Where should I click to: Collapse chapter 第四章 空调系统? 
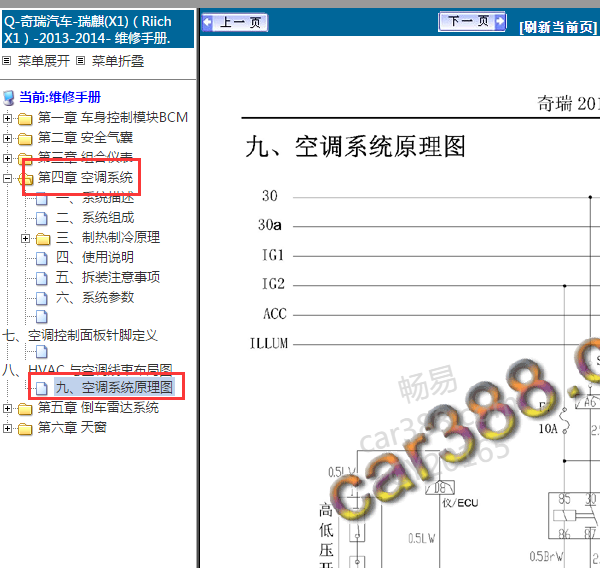pyautogui.click(x=7, y=178)
